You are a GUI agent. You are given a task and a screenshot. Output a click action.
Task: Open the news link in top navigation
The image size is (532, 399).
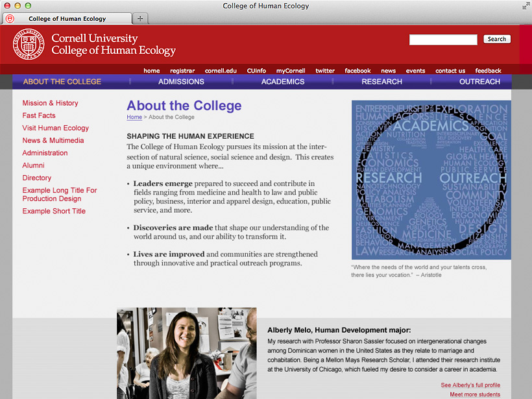coord(388,71)
